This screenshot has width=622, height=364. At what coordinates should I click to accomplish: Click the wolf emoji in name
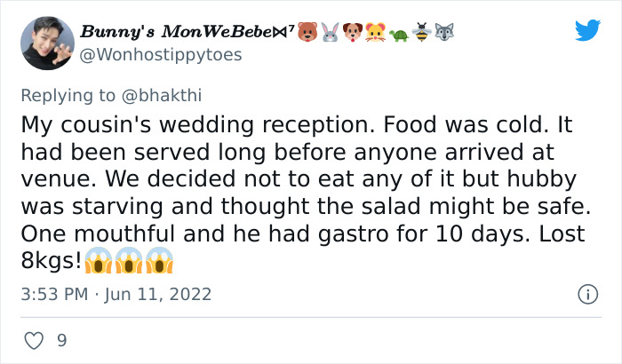(444, 32)
